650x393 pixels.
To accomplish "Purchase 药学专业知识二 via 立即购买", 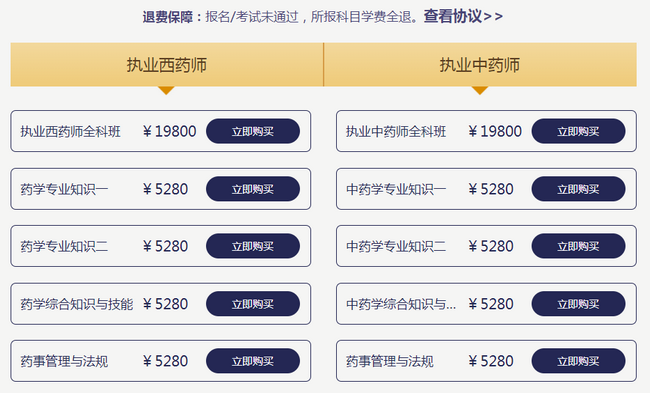I will pyautogui.click(x=253, y=246).
